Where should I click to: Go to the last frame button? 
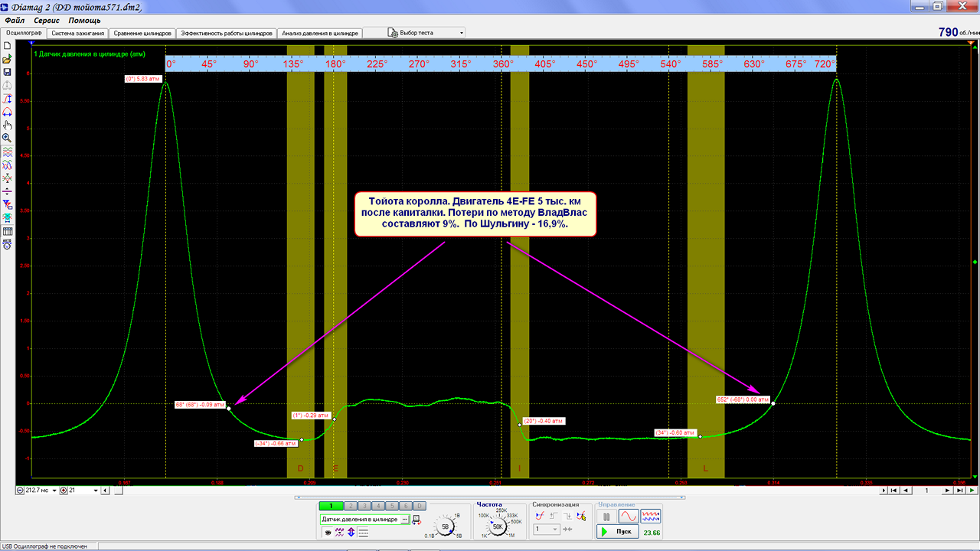pyautogui.click(x=959, y=490)
